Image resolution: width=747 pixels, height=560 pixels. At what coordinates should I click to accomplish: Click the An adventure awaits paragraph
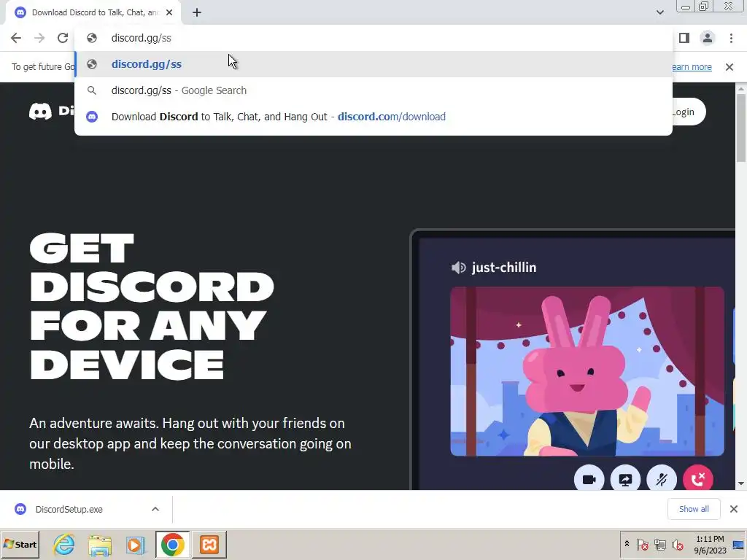(x=190, y=444)
